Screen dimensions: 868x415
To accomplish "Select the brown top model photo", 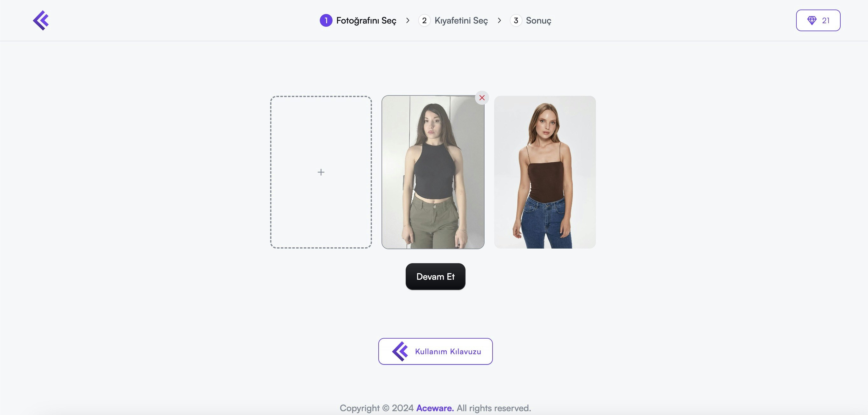I will coord(545,172).
